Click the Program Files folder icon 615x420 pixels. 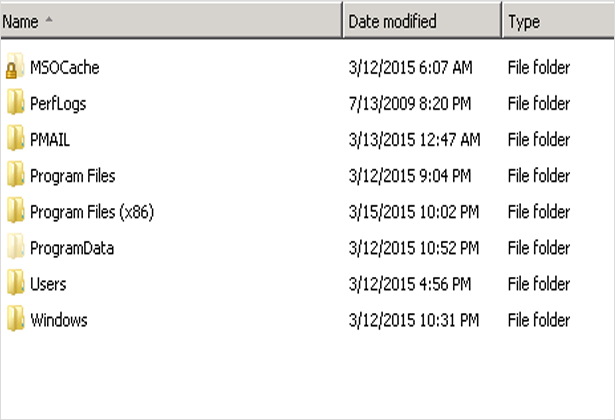tap(15, 175)
